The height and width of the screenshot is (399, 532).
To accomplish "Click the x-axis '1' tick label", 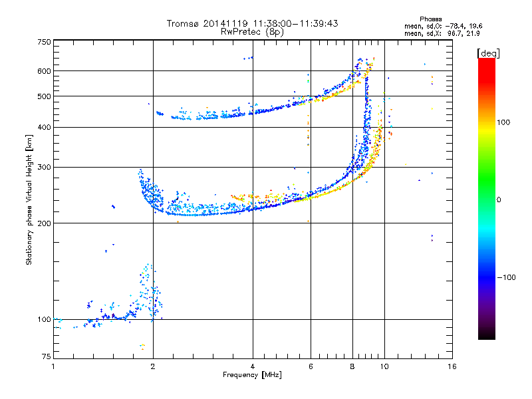I will pyautogui.click(x=53, y=366).
